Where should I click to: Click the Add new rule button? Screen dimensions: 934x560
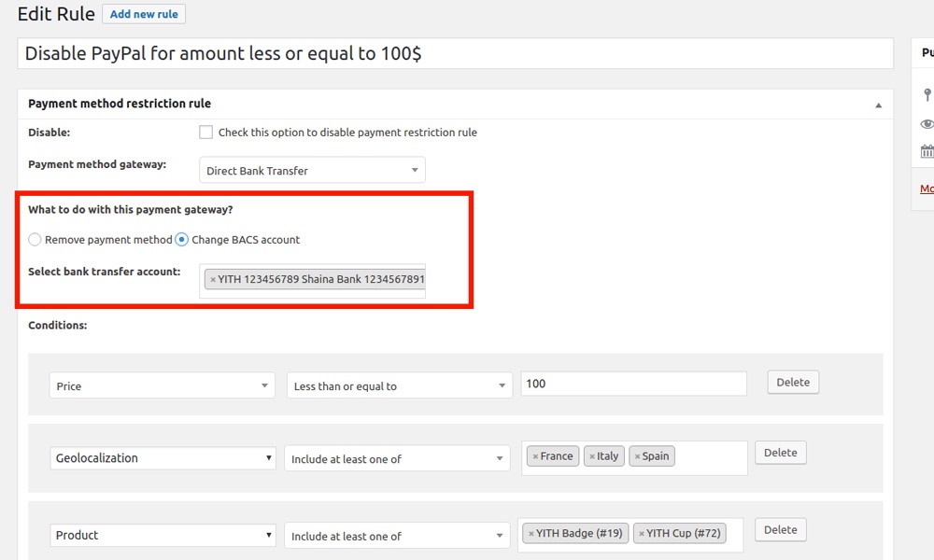coord(144,14)
